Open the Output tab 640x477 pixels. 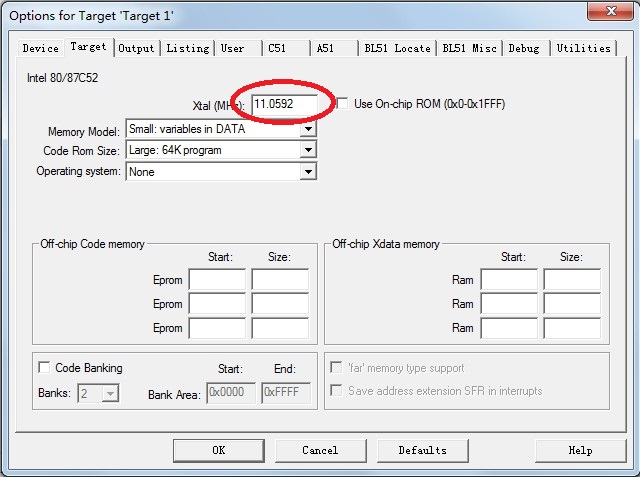[x=136, y=48]
